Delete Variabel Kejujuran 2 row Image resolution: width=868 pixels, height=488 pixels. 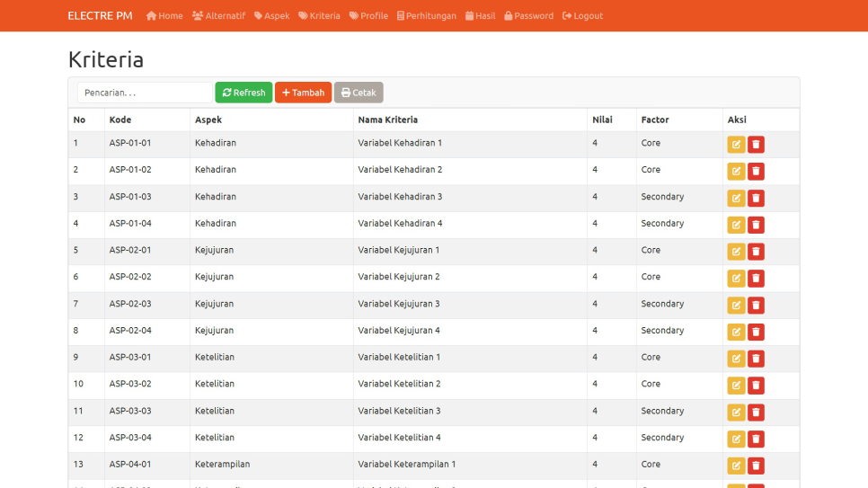tap(756, 278)
